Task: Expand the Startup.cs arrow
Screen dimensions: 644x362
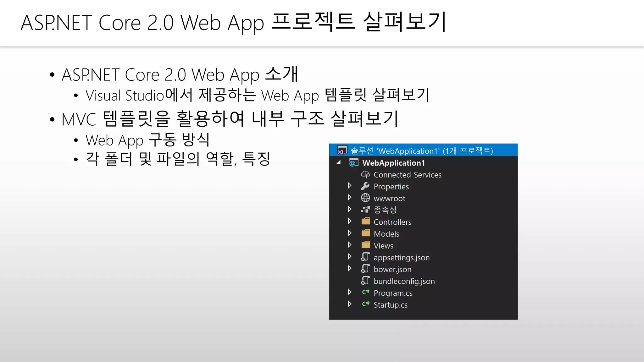Action: point(350,304)
